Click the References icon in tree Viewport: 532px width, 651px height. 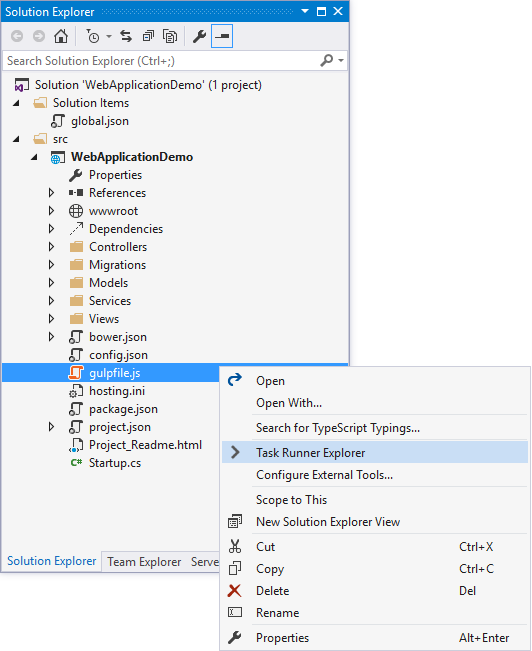tap(76, 193)
